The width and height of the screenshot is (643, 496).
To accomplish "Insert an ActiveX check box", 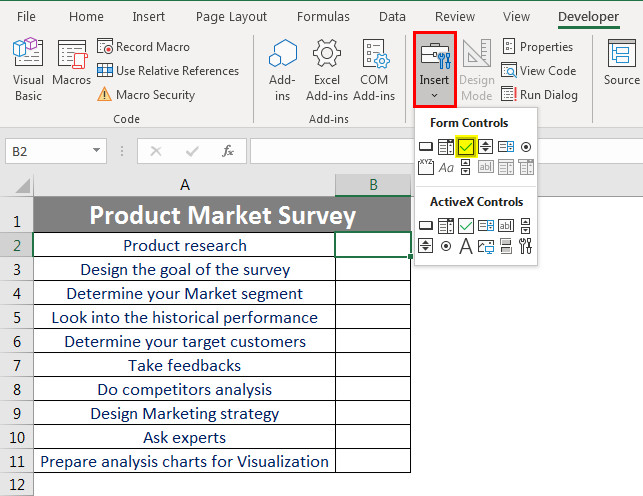I will tap(466, 225).
